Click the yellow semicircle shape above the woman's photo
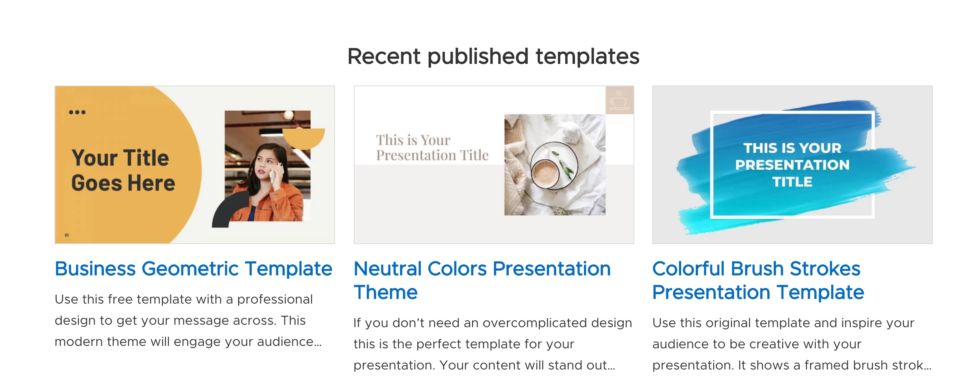 [x=304, y=138]
